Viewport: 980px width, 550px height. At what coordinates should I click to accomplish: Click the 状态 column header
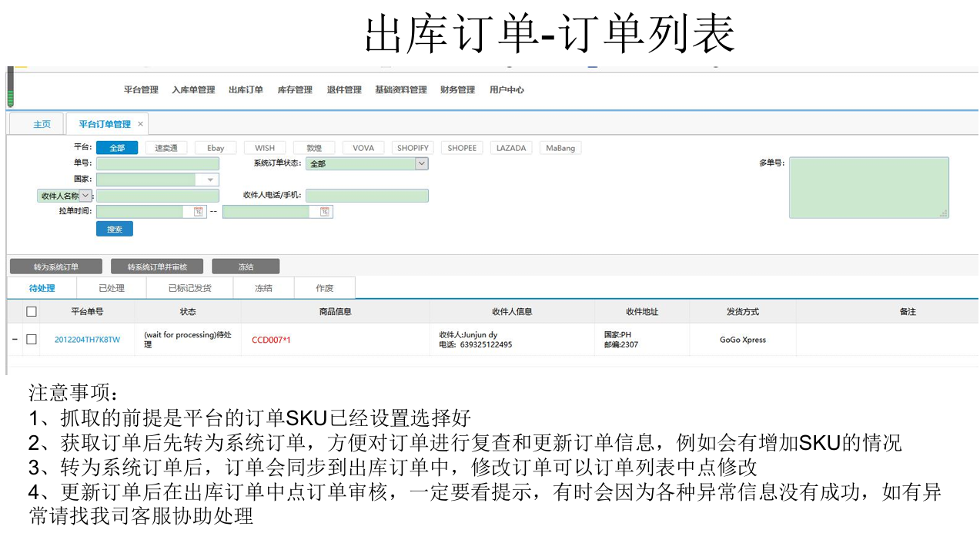[188, 312]
